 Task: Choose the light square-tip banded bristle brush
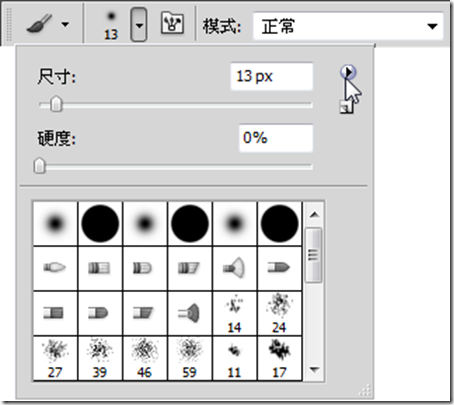[x=100, y=268]
